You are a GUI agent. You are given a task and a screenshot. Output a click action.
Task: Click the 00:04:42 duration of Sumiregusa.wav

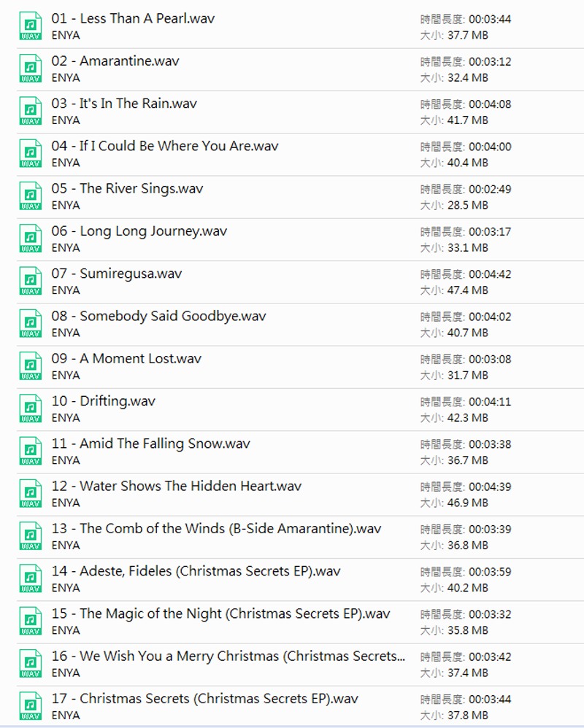(x=489, y=274)
